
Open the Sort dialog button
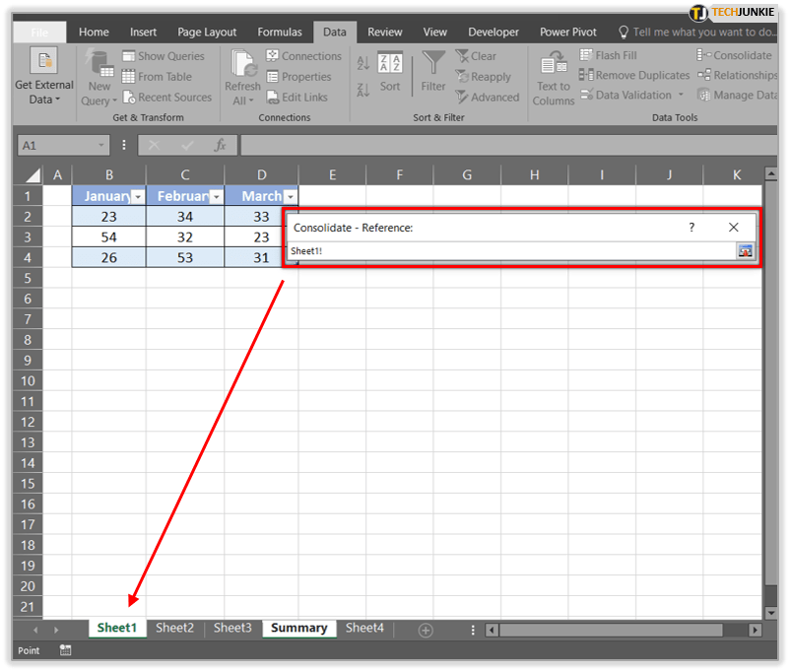(390, 72)
